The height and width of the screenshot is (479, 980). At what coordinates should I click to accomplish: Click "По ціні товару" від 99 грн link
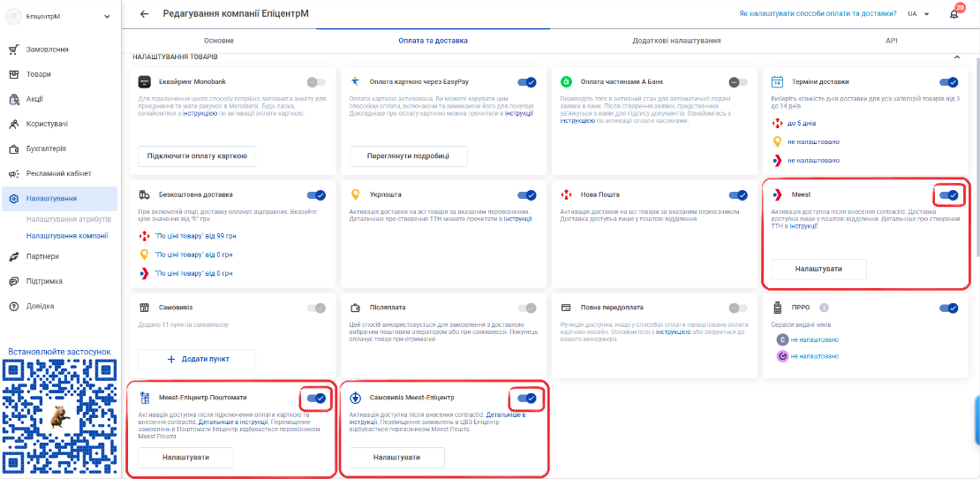pos(196,236)
